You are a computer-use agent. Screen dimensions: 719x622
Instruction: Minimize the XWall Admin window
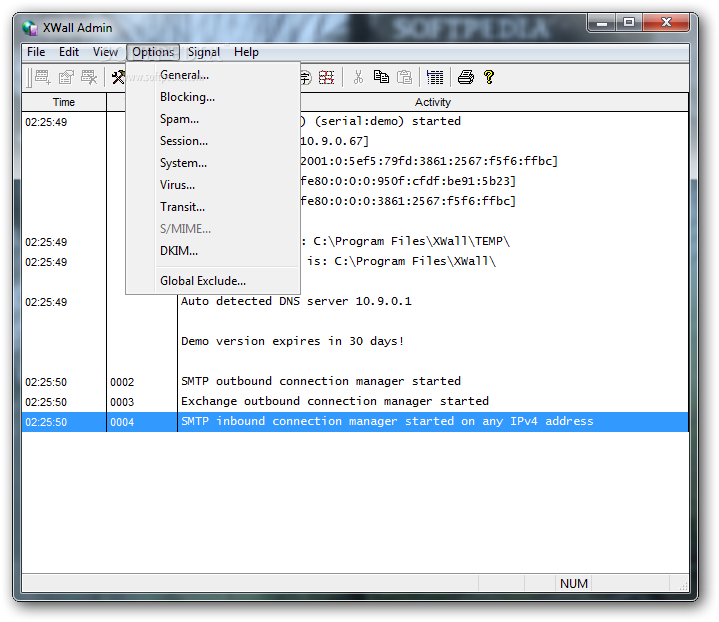[x=602, y=22]
